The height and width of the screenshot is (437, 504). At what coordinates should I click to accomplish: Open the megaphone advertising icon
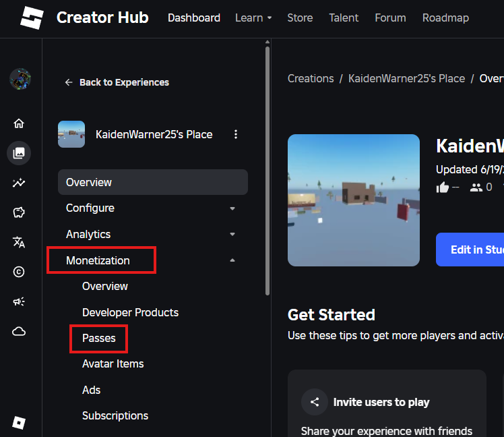pyautogui.click(x=19, y=301)
